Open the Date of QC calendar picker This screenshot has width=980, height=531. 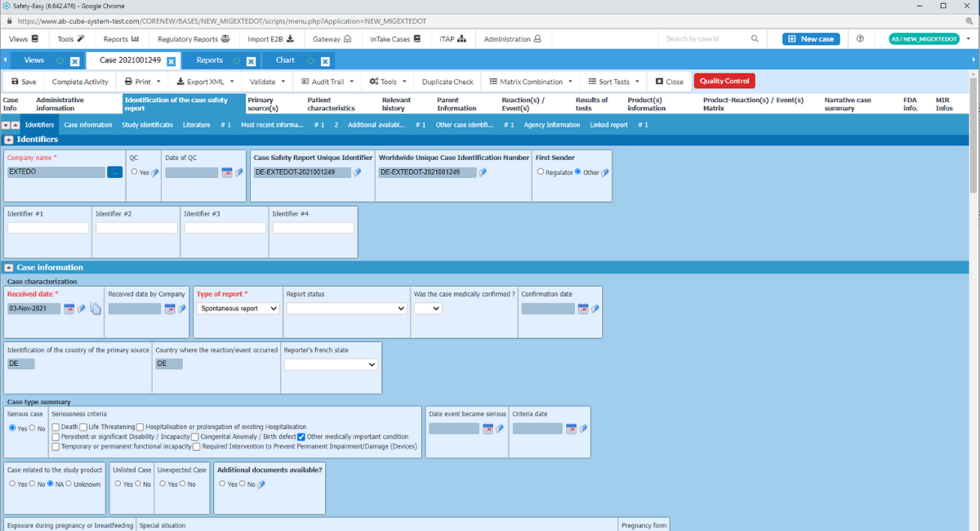click(x=227, y=172)
